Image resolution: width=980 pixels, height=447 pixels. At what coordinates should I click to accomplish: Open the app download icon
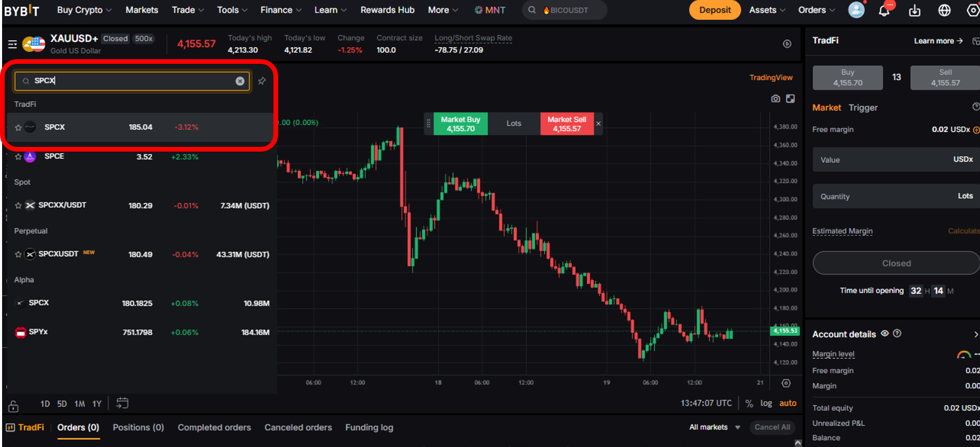pyautogui.click(x=915, y=10)
